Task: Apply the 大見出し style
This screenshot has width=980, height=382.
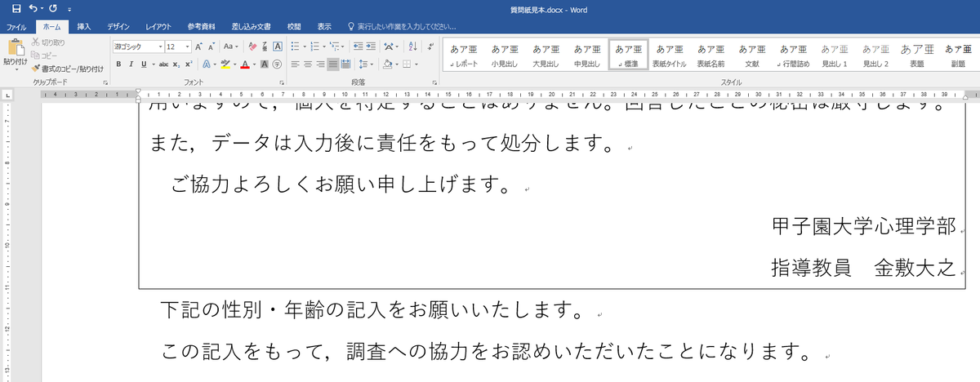Action: point(546,54)
